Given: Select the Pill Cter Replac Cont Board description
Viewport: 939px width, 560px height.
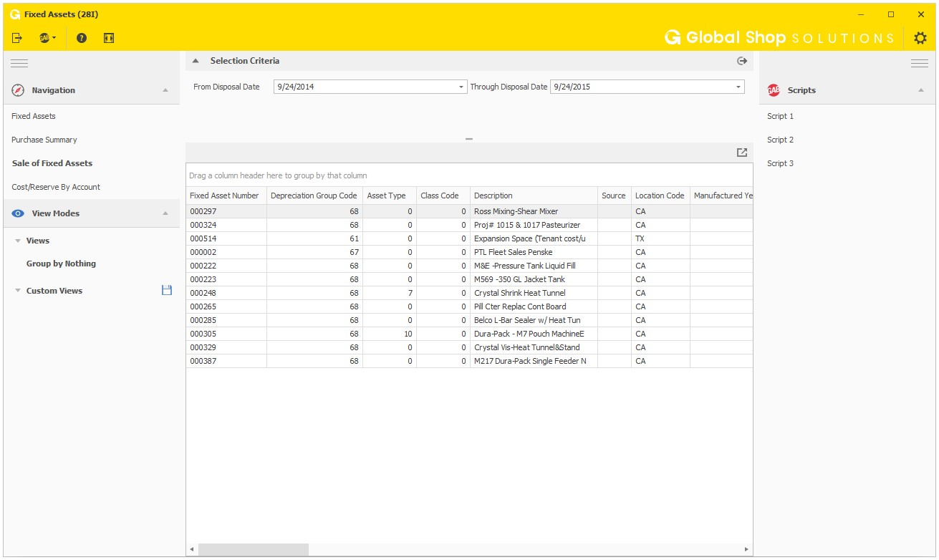Looking at the screenshot, I should coord(534,306).
